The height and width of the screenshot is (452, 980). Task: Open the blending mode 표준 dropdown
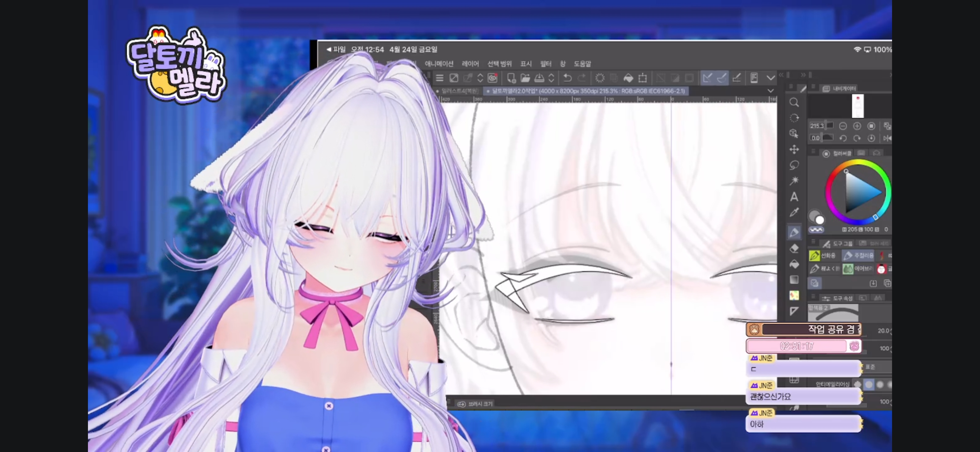point(877,367)
